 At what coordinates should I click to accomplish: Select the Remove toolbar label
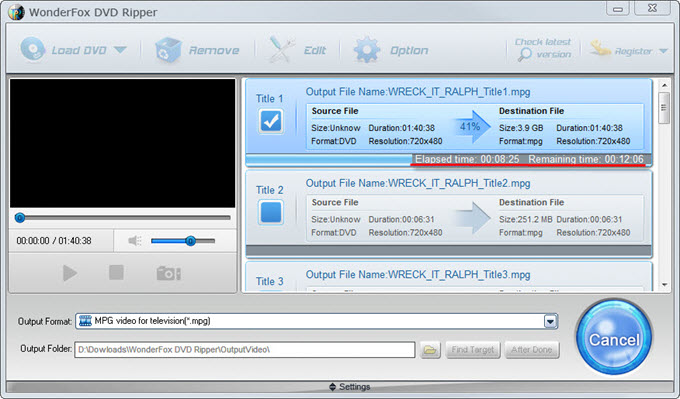tap(214, 51)
